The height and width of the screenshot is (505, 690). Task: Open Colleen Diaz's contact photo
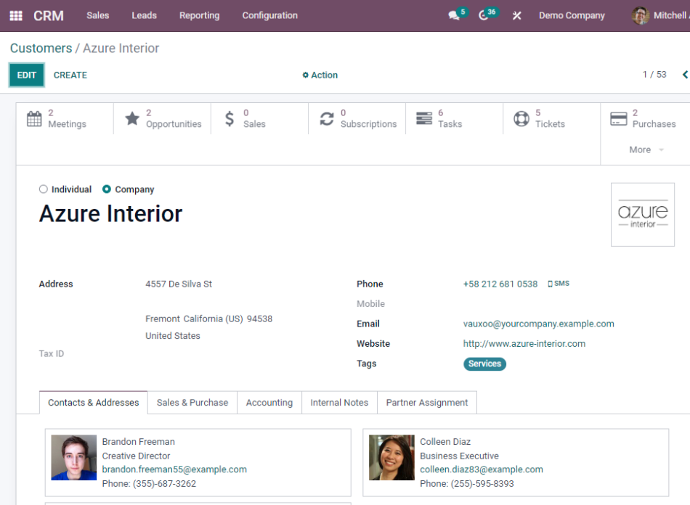392,457
